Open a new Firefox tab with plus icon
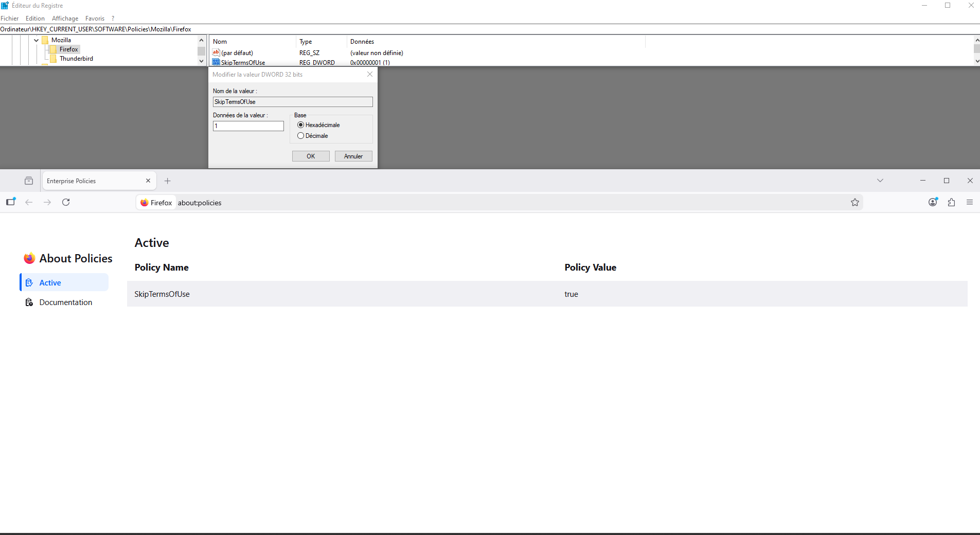Screen dimensions: 980x535 pyautogui.click(x=168, y=181)
